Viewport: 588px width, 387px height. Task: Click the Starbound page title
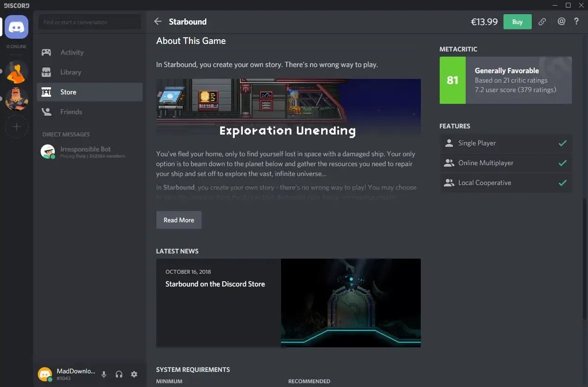187,22
